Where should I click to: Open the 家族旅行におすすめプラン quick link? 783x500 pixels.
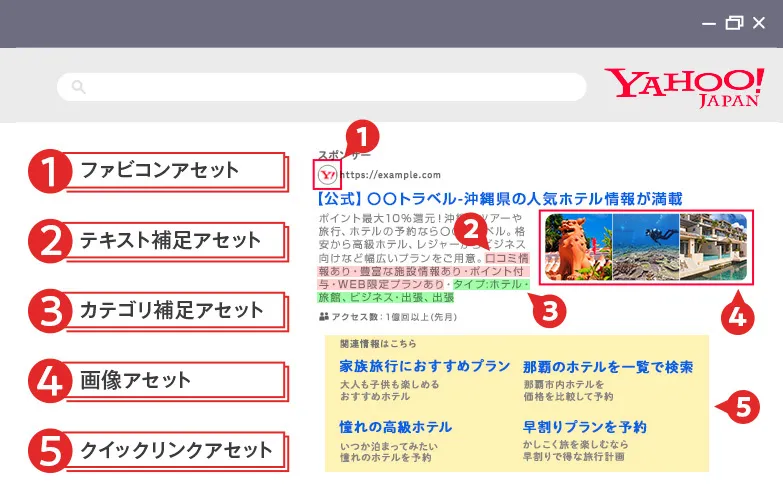(425, 366)
